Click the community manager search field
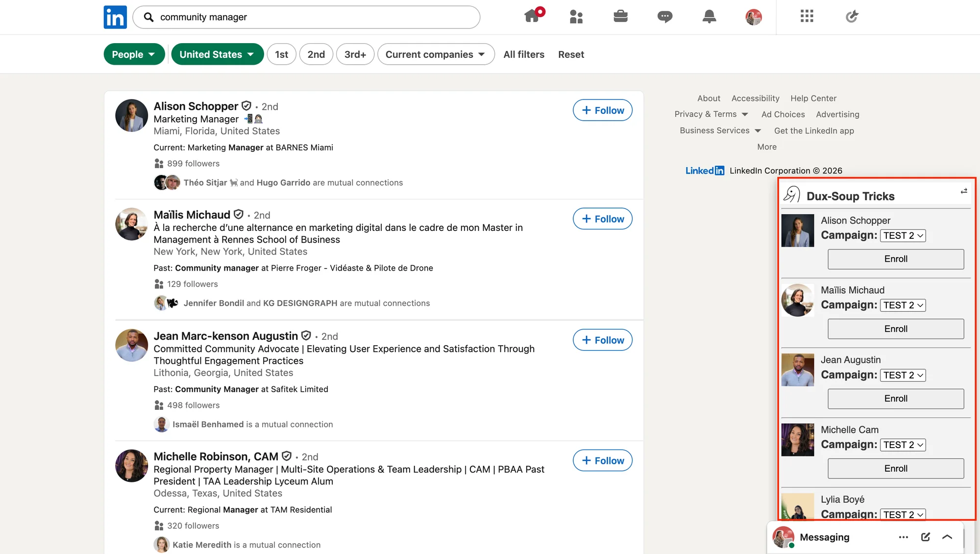The height and width of the screenshot is (554, 980). point(306,17)
